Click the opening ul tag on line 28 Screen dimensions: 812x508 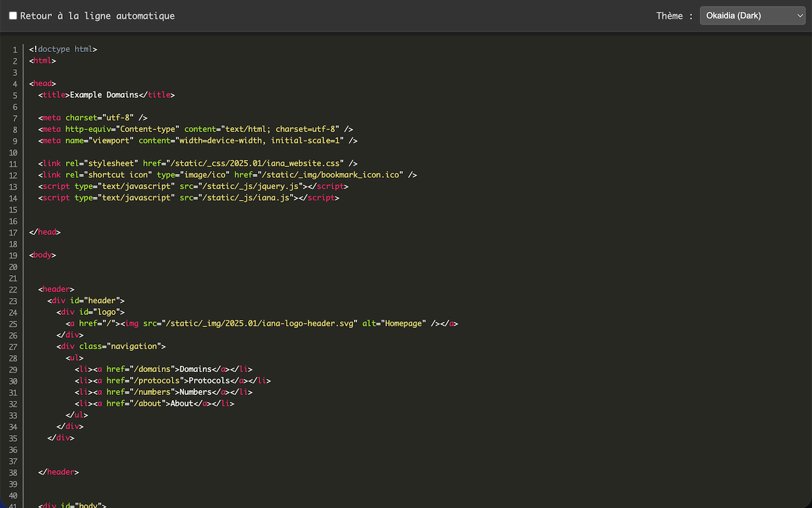tap(75, 358)
